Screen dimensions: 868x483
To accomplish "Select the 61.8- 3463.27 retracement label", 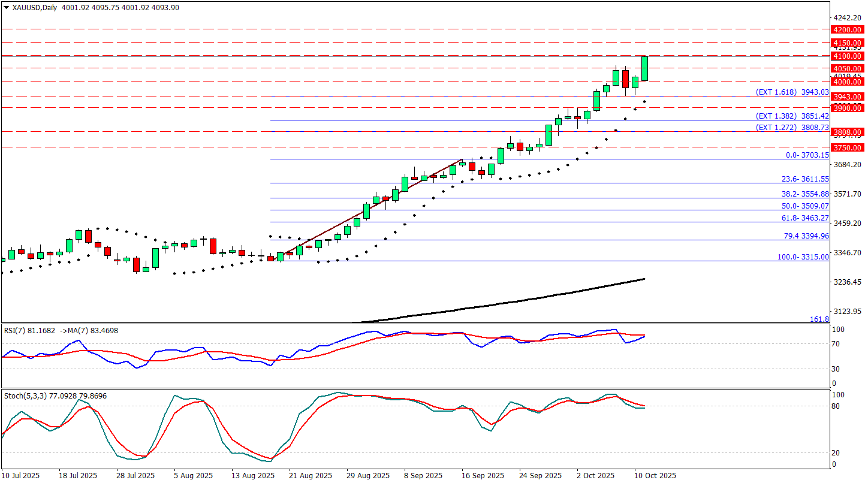I will (x=805, y=218).
